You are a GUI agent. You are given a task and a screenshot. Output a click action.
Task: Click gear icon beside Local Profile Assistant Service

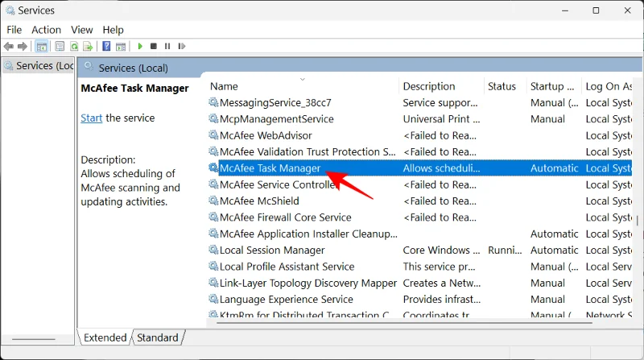[x=213, y=267]
